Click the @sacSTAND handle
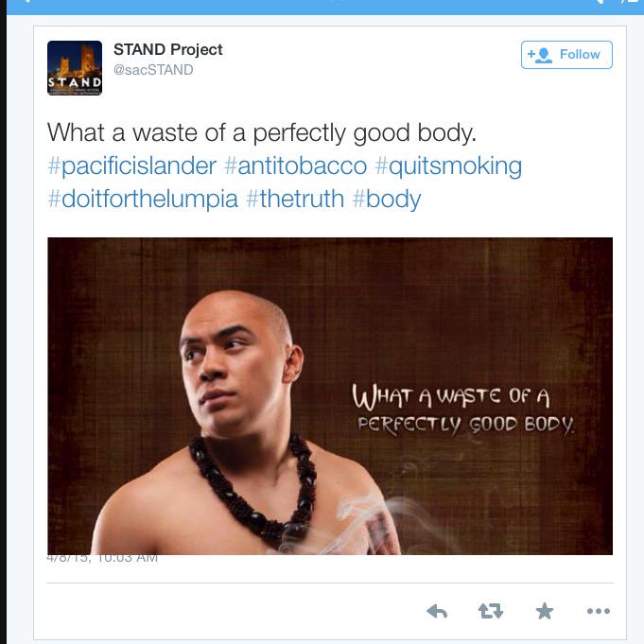This screenshot has width=644, height=644. coord(153,70)
